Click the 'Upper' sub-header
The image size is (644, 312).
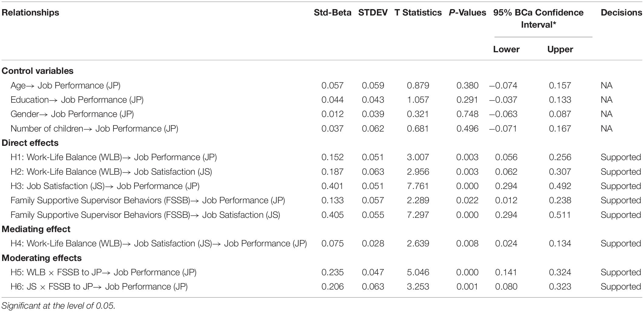tap(560, 49)
